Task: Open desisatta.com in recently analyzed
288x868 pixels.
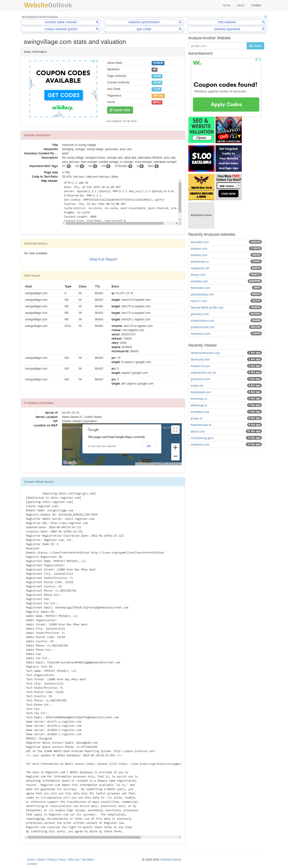Action: pos(199,242)
